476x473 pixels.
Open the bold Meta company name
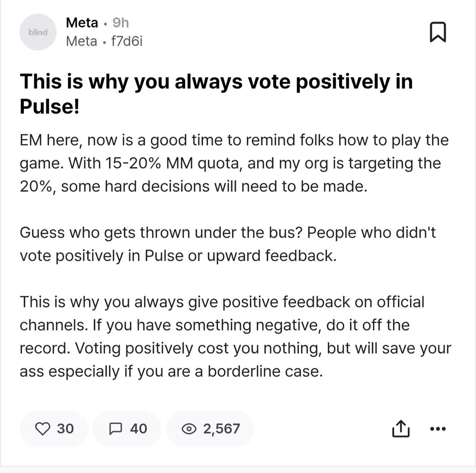click(x=82, y=23)
